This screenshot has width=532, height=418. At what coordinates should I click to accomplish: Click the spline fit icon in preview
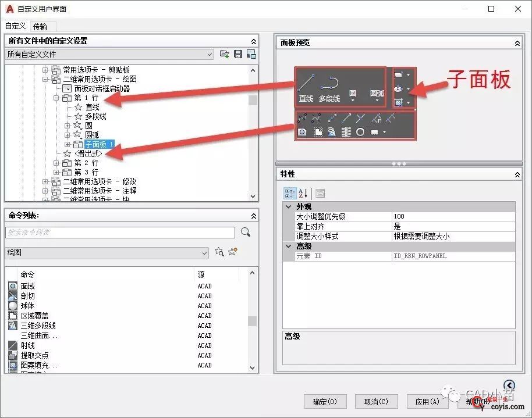click(x=302, y=118)
